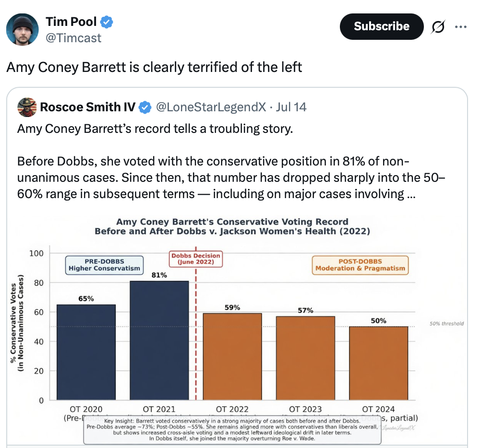Image resolution: width=481 pixels, height=448 pixels.
Task: Open Roscoe Smith IV's avatar
Action: pyautogui.click(x=27, y=107)
